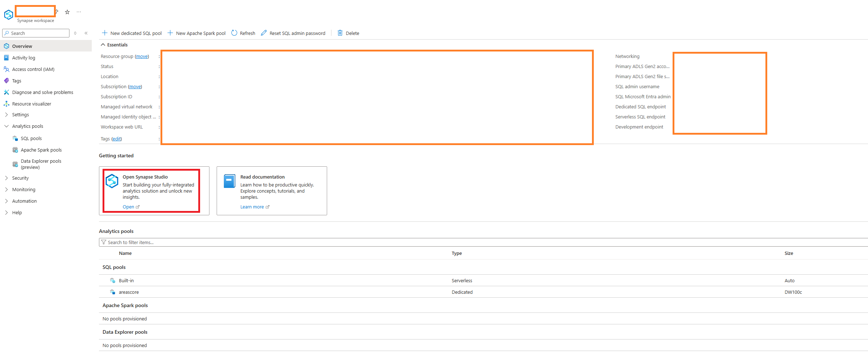
Task: Collapse the Analytics pools group
Action: pyautogui.click(x=6, y=126)
